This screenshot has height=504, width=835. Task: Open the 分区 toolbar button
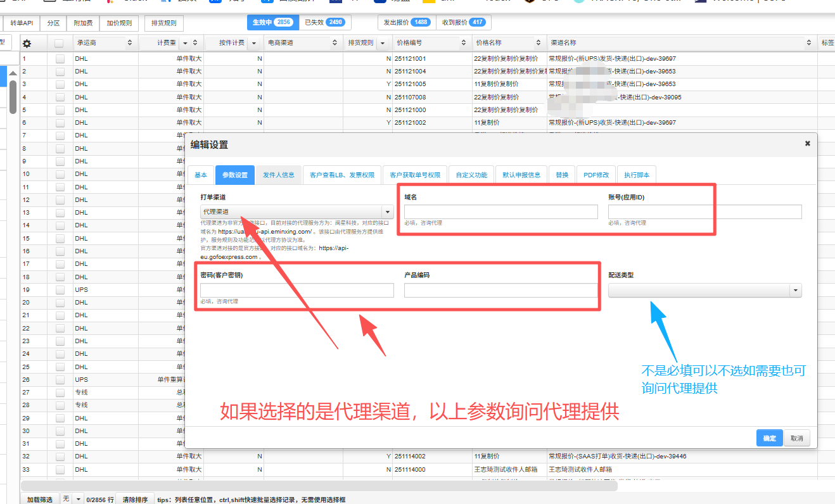54,23
